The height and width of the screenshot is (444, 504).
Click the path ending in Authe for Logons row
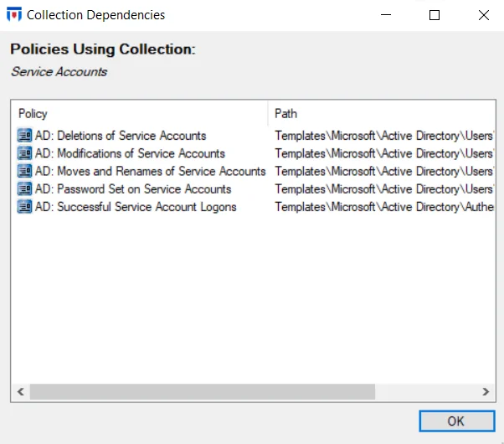click(384, 207)
